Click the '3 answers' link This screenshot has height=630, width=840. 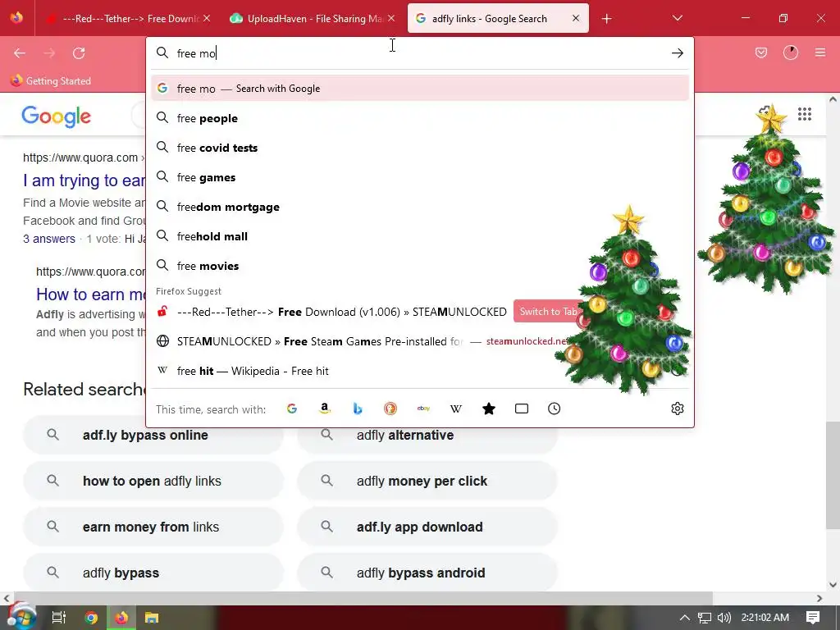(x=48, y=239)
